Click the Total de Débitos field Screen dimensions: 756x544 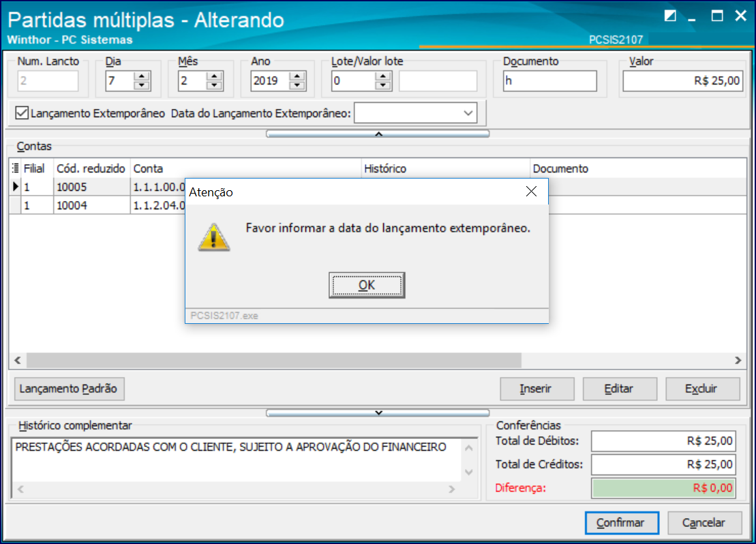point(663,441)
